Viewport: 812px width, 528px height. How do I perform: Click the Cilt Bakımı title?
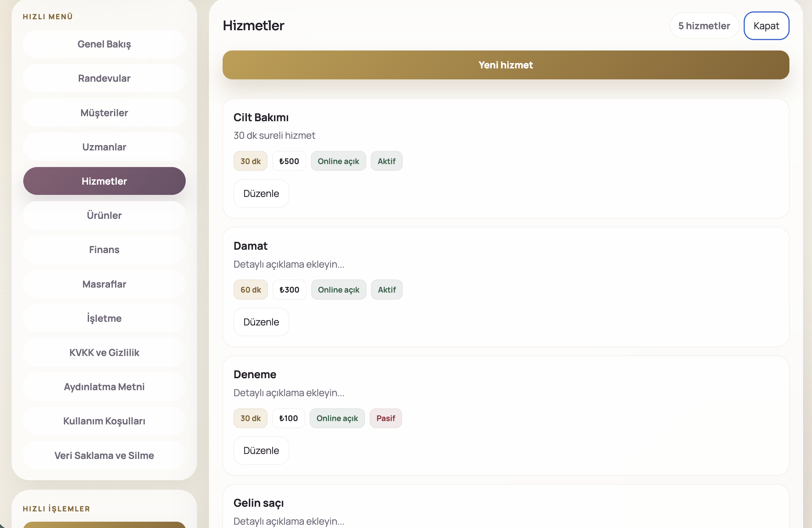[261, 117]
